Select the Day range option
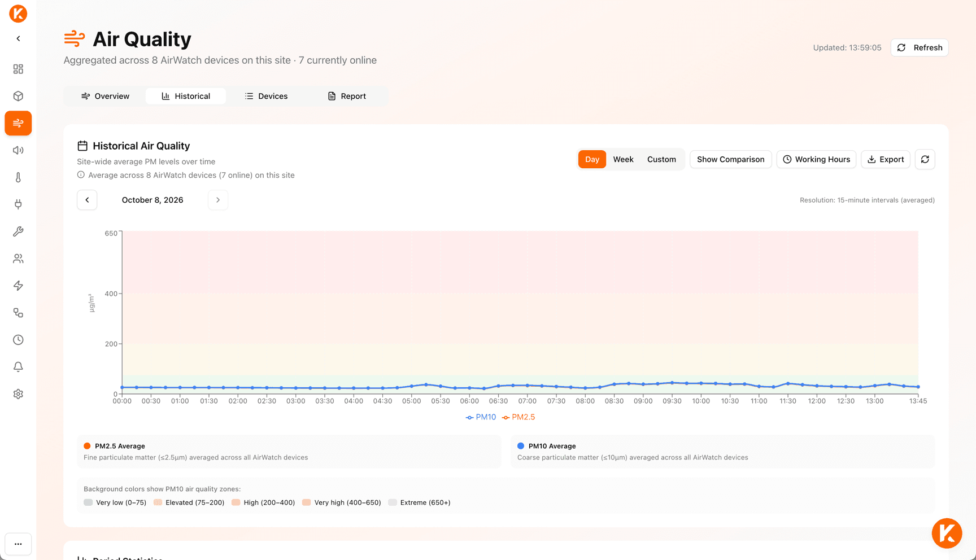This screenshot has width=976, height=560. coord(592,159)
